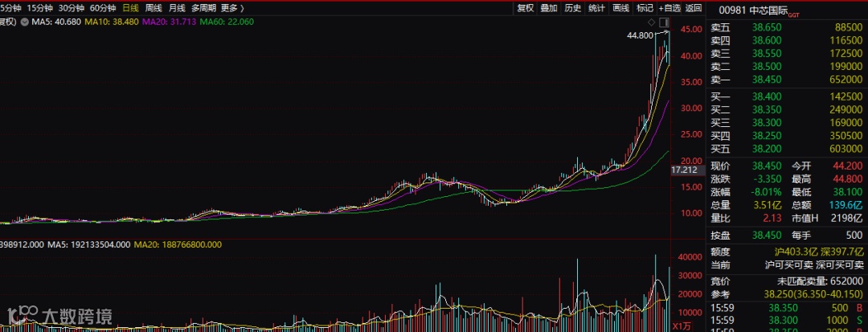This screenshot has width=868, height=332.
Task: Select the 卖三 38.550 ask row
Action: coord(787,54)
